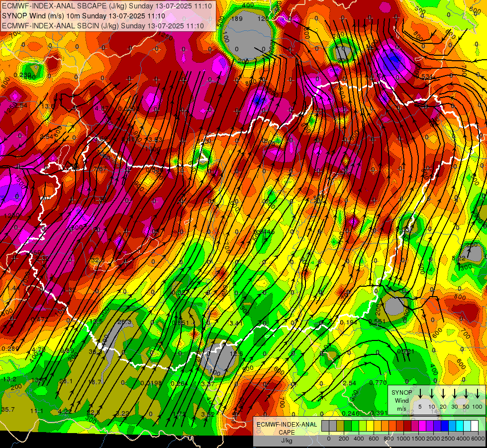
Task: Select the olive CAPE legend swatch
Action: pyautogui.click(x=340, y=426)
